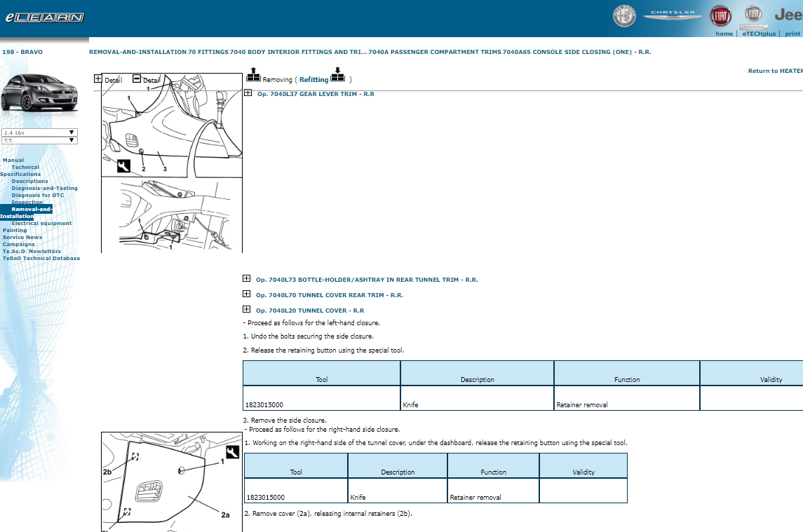803x532 pixels.
Task: Click the print link
Action: pos(792,34)
